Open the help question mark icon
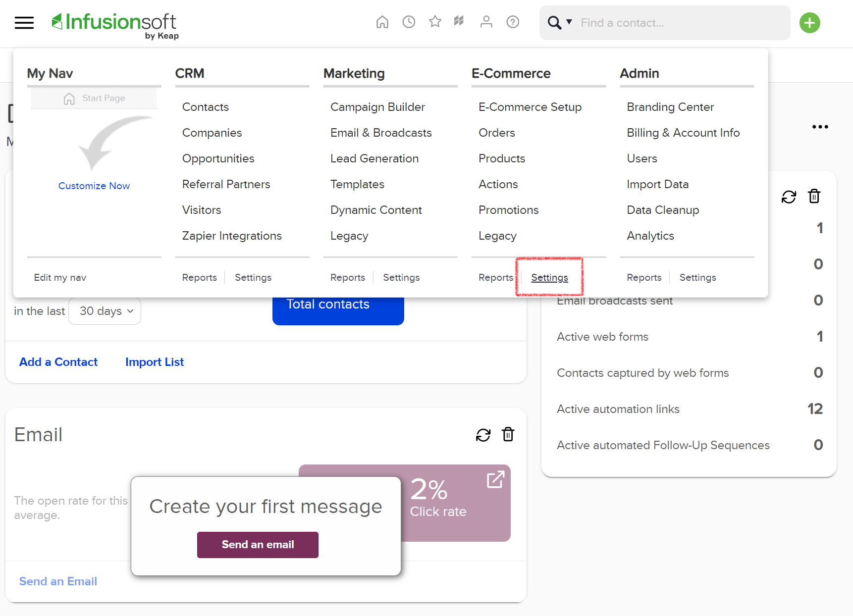Image resolution: width=853 pixels, height=616 pixels. [513, 22]
